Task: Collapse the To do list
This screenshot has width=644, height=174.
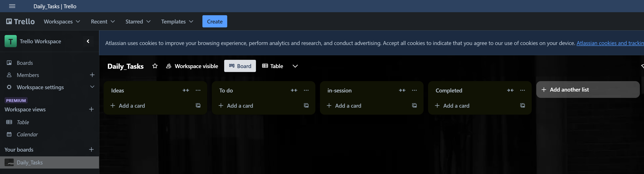Action: point(294,90)
